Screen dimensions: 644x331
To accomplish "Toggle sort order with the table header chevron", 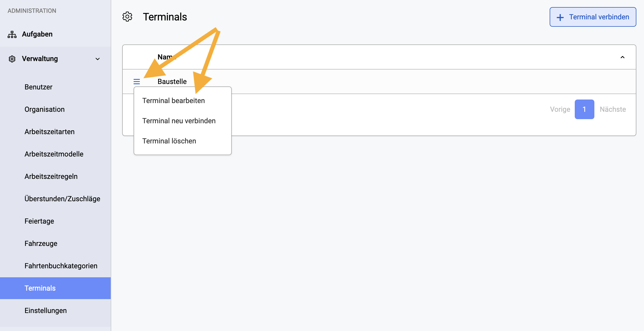I will point(622,57).
